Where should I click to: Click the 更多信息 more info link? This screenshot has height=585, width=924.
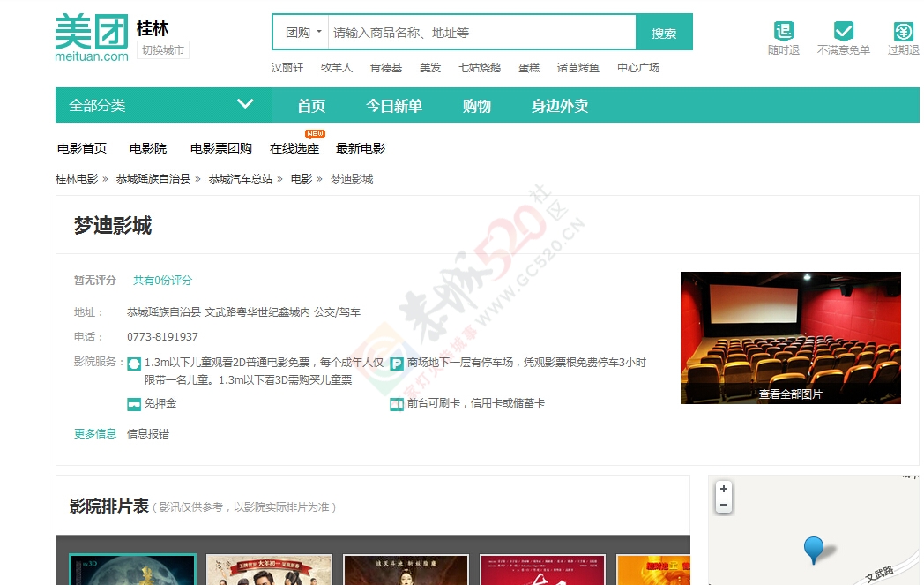click(95, 433)
